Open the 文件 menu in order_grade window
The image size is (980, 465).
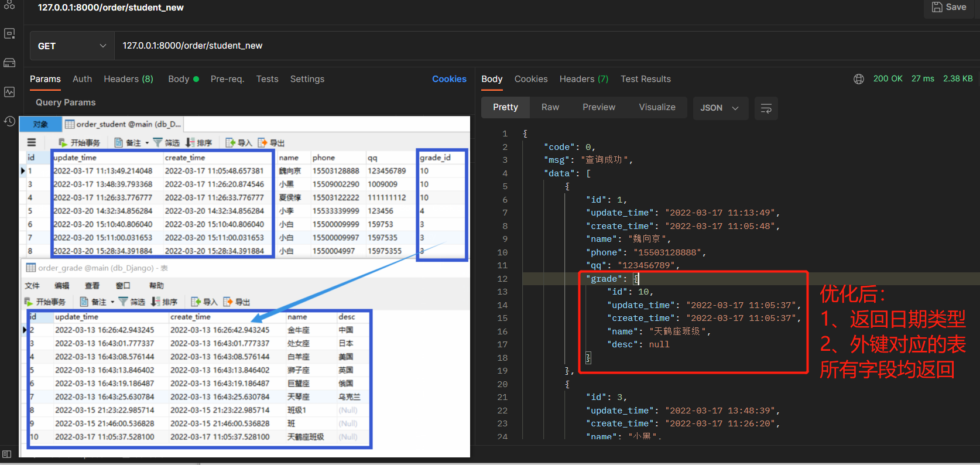coord(32,286)
